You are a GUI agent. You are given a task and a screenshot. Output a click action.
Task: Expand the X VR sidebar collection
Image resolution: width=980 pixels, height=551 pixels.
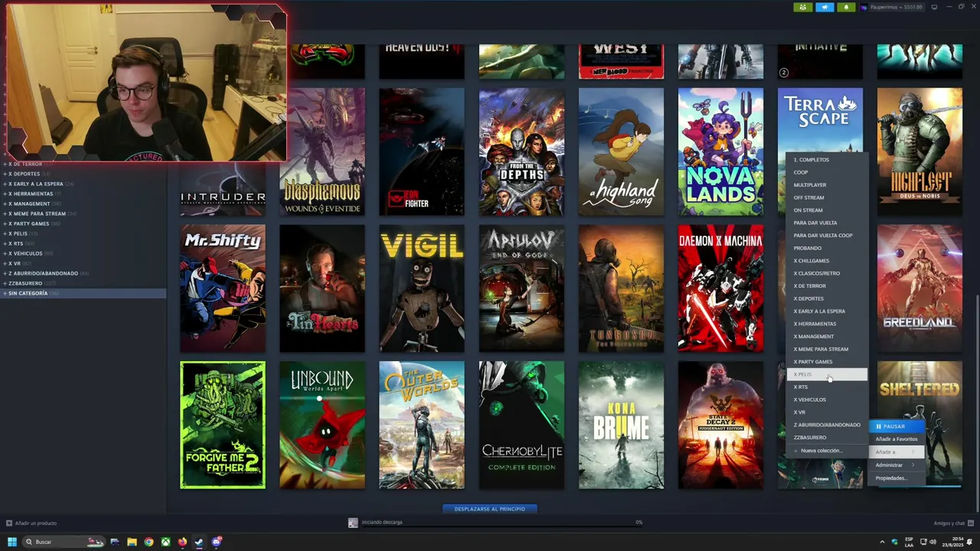click(5, 263)
